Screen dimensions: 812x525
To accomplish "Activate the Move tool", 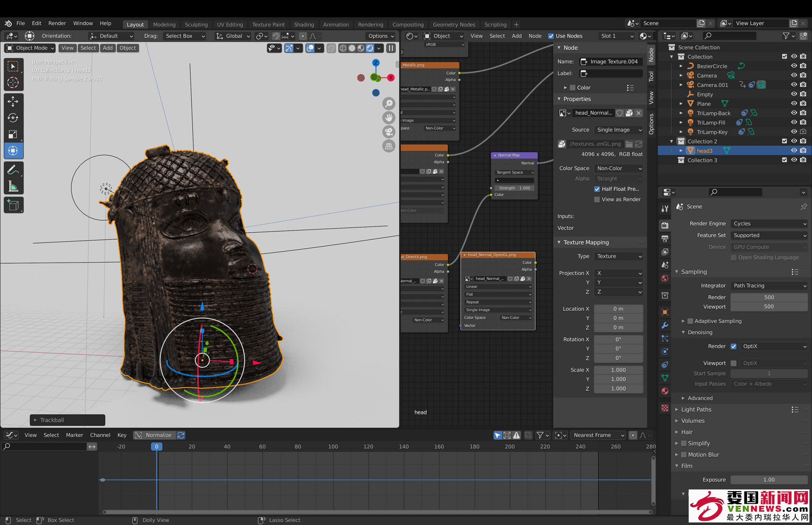I will tap(13, 101).
